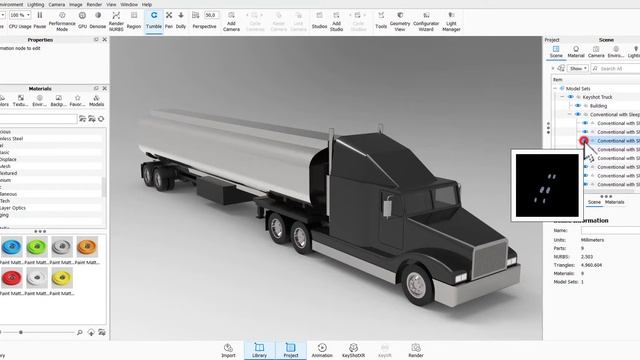Open the Light Manager
Screen dimensions: 640x360
[x=451, y=21]
